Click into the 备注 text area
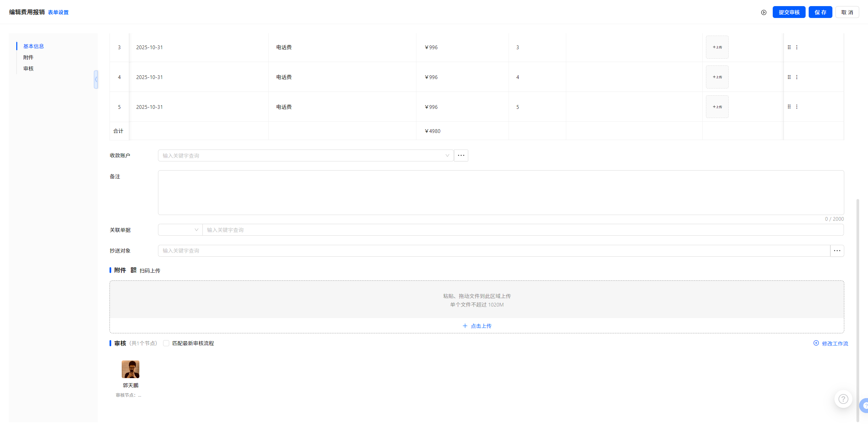Image resolution: width=868 pixels, height=431 pixels. click(x=500, y=193)
